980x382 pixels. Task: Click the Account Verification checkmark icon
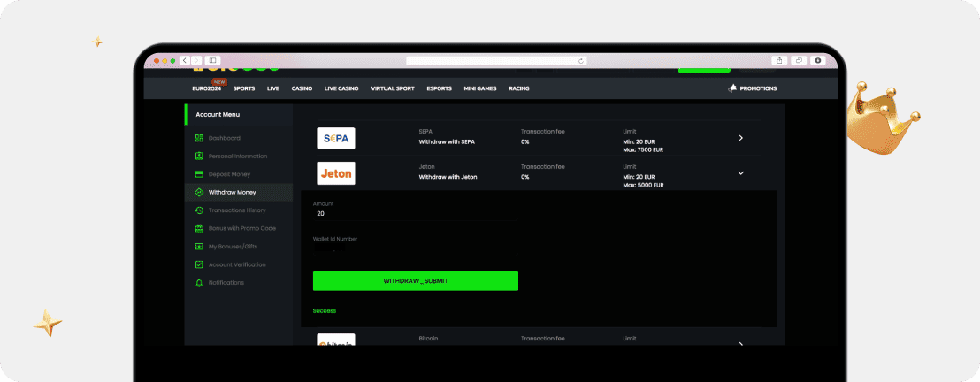(x=199, y=264)
